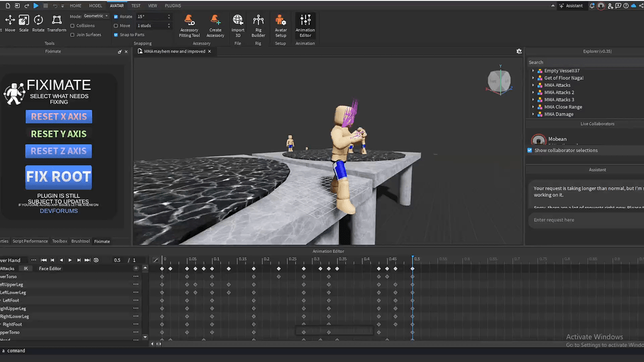The height and width of the screenshot is (362, 644).
Task: Enable the Move snapping checkbox
Action: click(116, 25)
